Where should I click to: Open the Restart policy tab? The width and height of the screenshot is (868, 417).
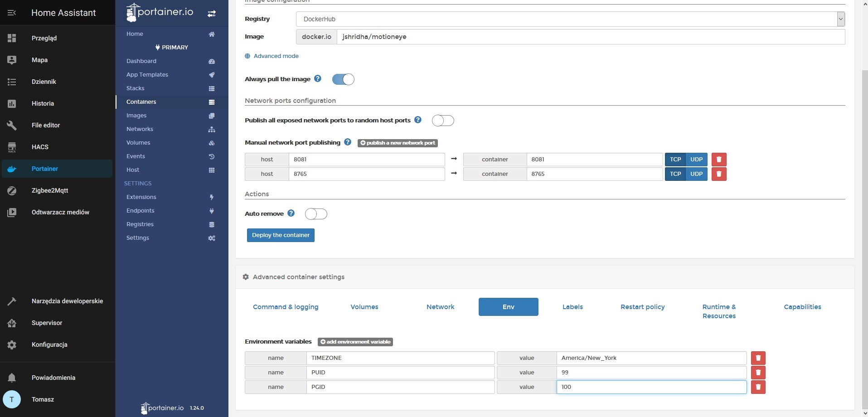point(642,307)
